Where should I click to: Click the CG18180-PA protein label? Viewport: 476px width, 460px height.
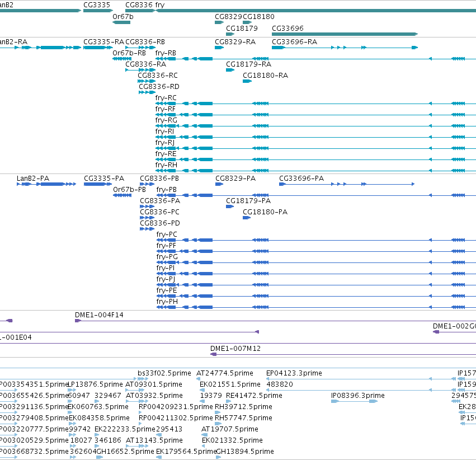(x=265, y=212)
